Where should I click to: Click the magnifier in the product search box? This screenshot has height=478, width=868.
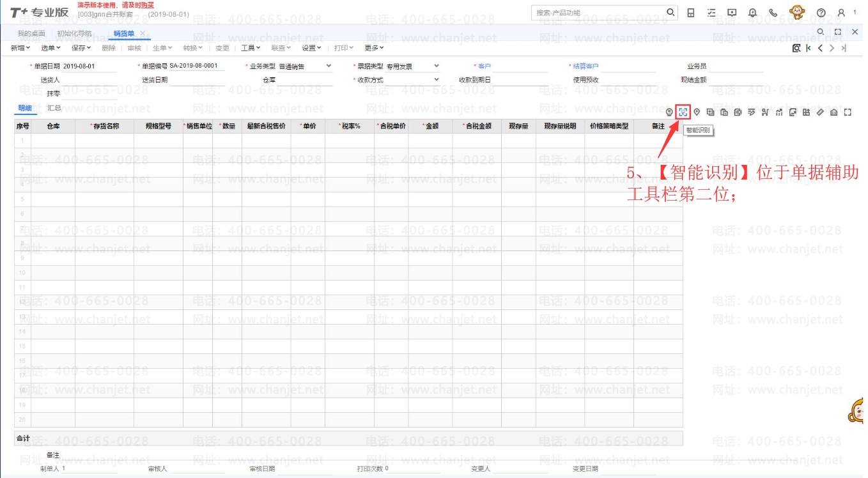670,12
